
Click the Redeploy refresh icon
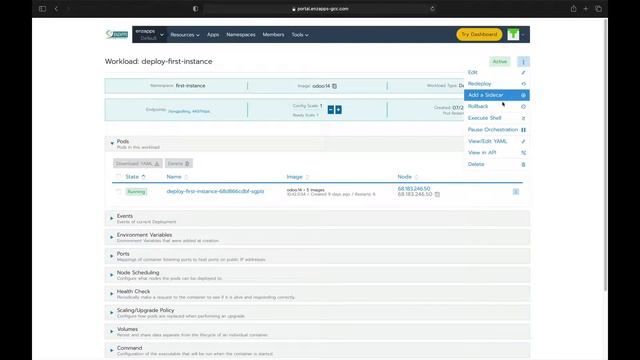point(523,84)
